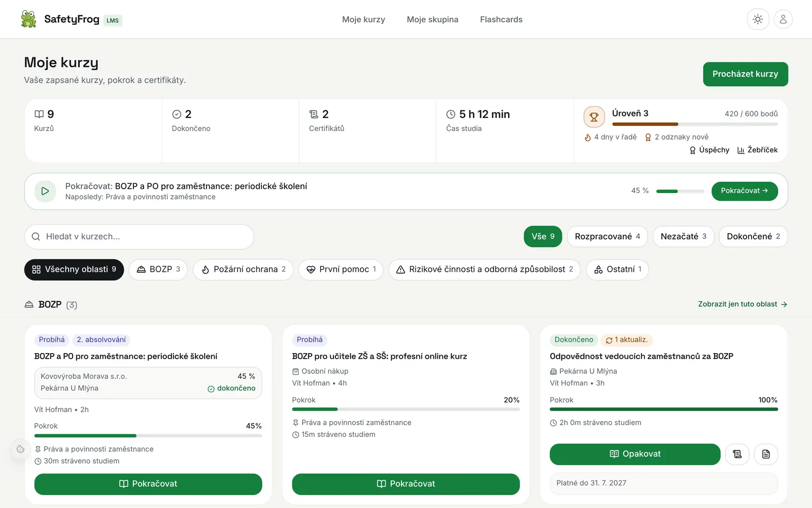The width and height of the screenshot is (812, 508).
Task: Open Odpovědnost vedoucích zaměstnanců za BOZP title
Action: tap(641, 356)
